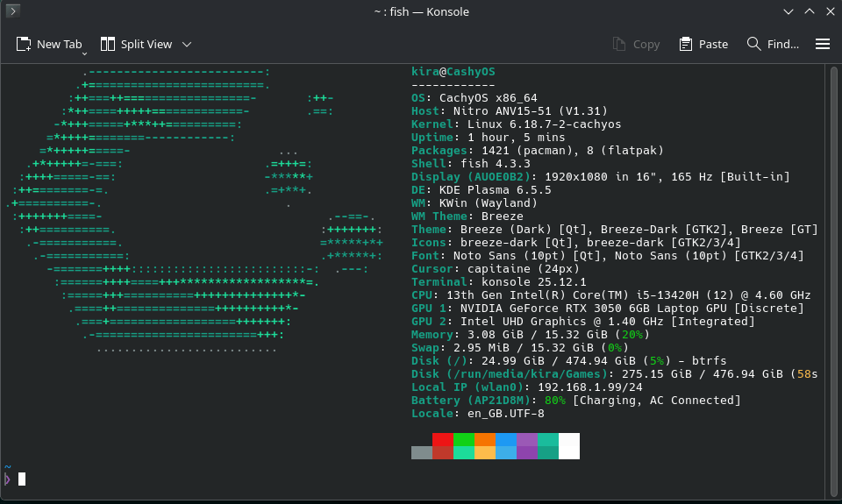The image size is (842, 504).
Task: Expand the Split View chevron menu
Action: pyautogui.click(x=187, y=44)
